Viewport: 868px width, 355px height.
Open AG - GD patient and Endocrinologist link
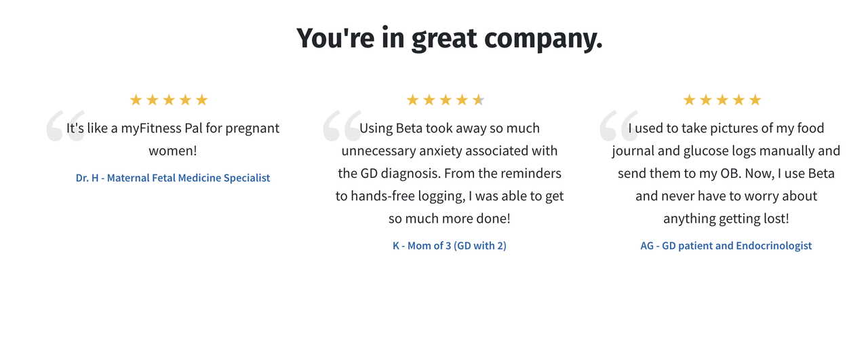point(726,246)
